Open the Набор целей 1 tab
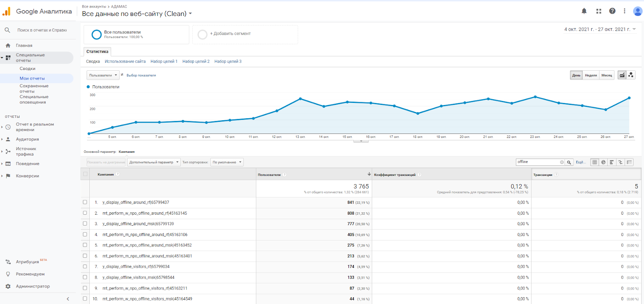 [164, 62]
